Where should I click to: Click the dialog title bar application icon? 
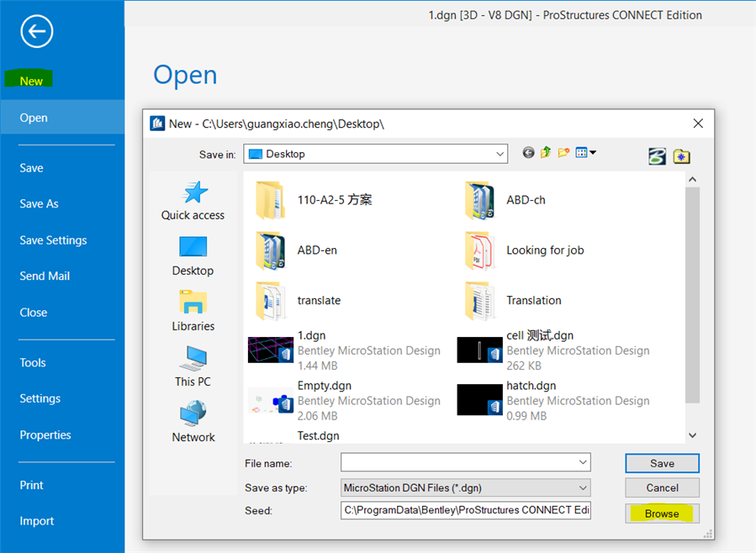tap(157, 124)
